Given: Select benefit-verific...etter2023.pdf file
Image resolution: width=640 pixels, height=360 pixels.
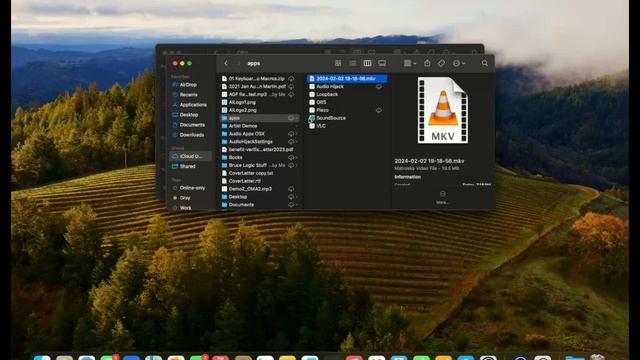Looking at the screenshot, I should (x=260, y=149).
